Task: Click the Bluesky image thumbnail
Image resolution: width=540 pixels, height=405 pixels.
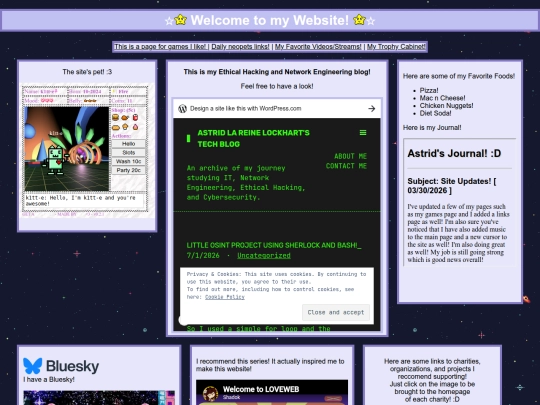Action: [x=99, y=398]
